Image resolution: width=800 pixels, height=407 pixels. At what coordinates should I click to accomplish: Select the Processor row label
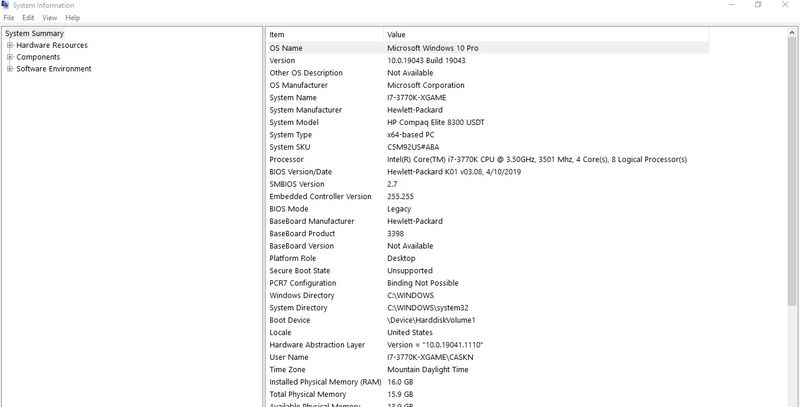pos(286,160)
